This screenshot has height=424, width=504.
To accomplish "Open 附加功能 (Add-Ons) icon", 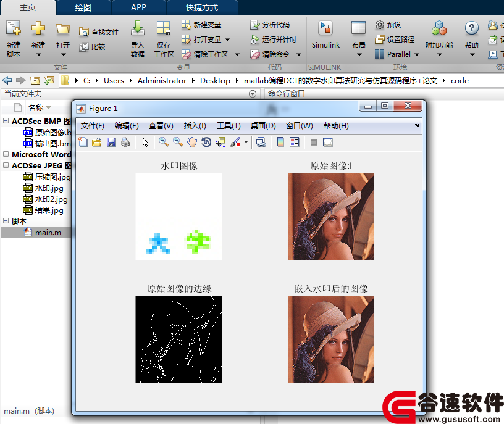I will pyautogui.click(x=439, y=28).
